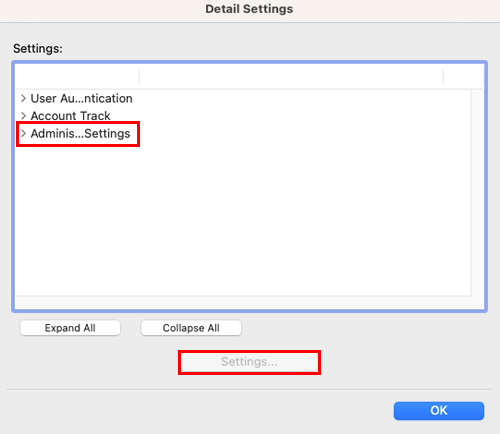Confirm with the blue OK button
Screen dimensions: 500x434
pyautogui.click(x=439, y=411)
